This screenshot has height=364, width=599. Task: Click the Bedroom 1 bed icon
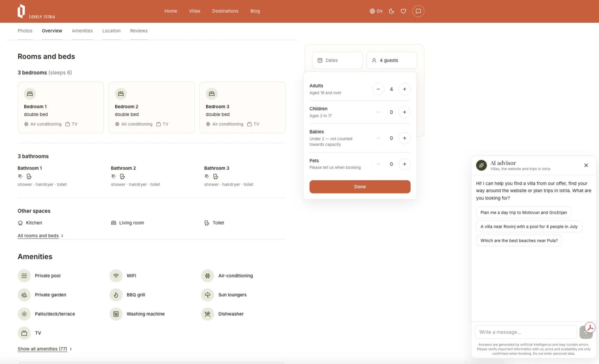[30, 94]
